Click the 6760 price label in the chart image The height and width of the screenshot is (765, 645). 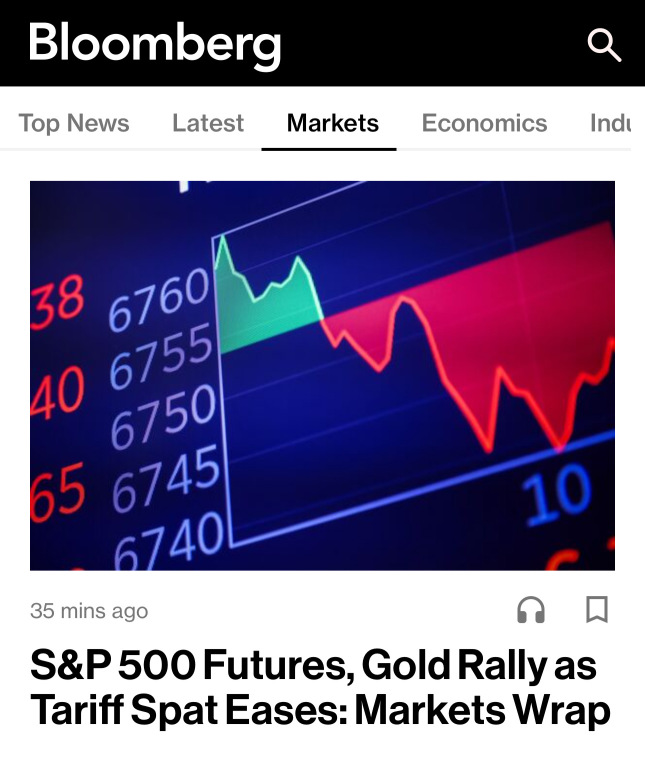point(158,301)
